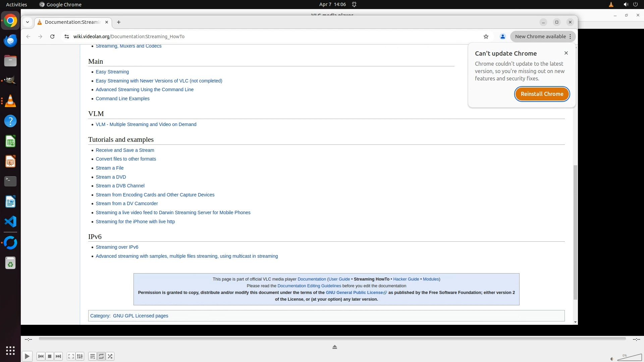Toggle VLC loop repeat mode
This screenshot has width=644, height=362.
(x=101, y=356)
